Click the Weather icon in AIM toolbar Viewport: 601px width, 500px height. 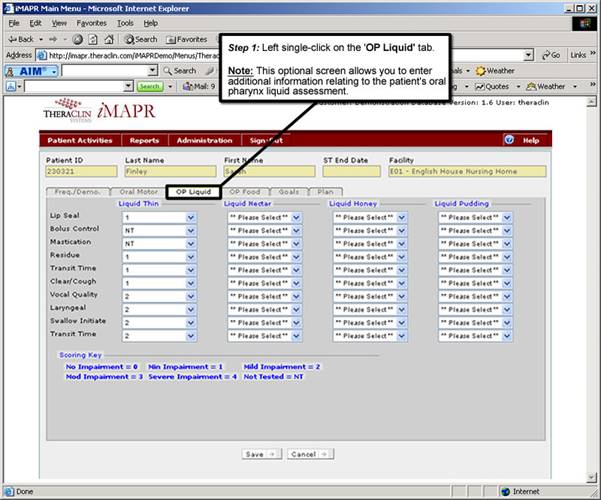[x=480, y=71]
